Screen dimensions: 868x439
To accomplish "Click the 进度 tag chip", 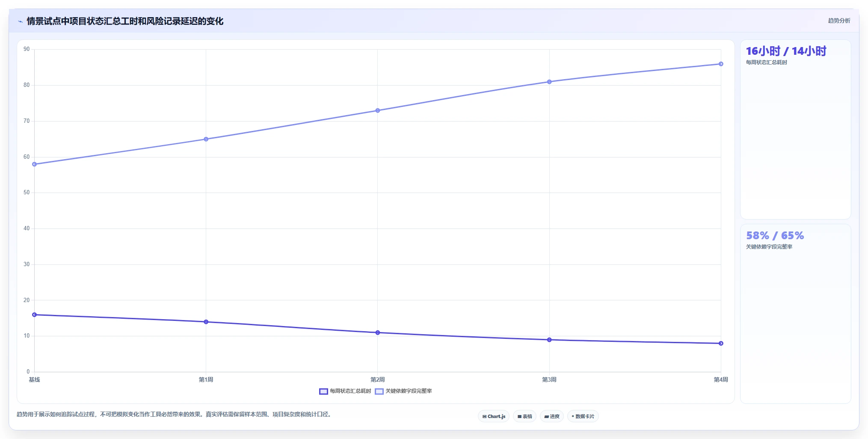I will point(552,416).
